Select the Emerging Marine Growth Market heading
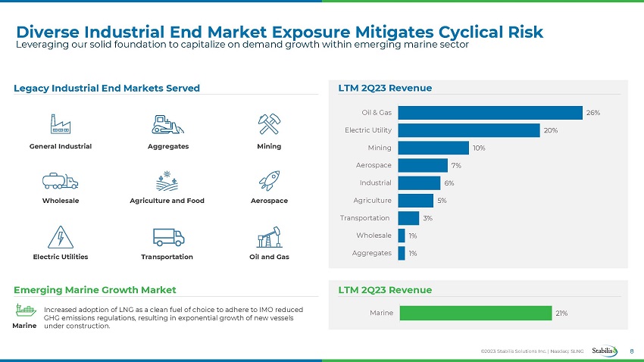This screenshot has height=362, width=644. pos(95,290)
